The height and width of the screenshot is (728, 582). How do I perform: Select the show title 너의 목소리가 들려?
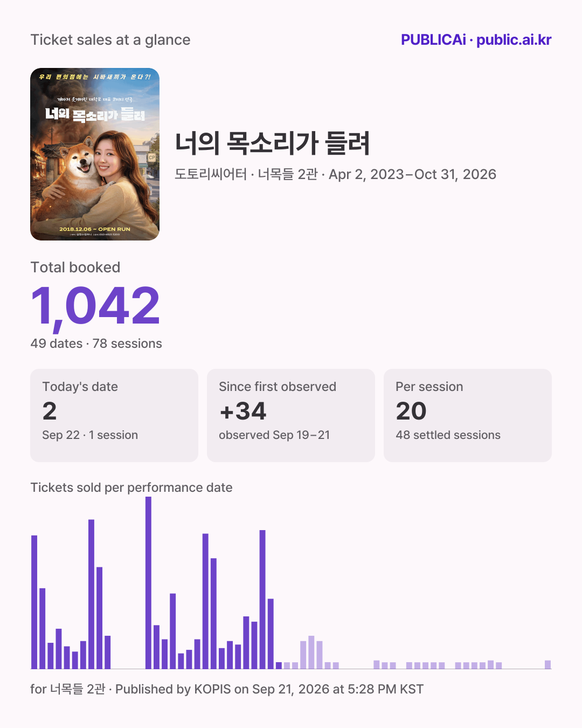[272, 143]
